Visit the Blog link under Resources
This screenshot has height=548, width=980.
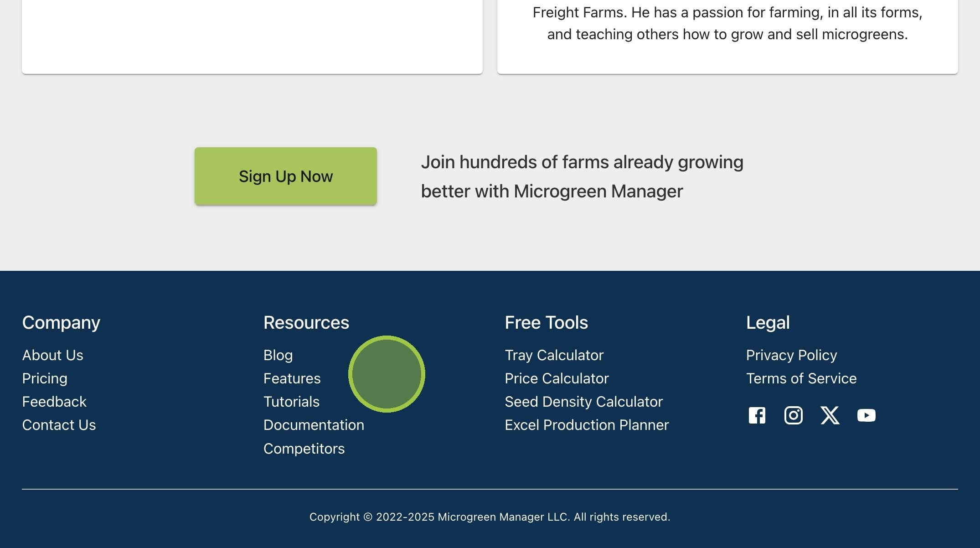tap(278, 355)
